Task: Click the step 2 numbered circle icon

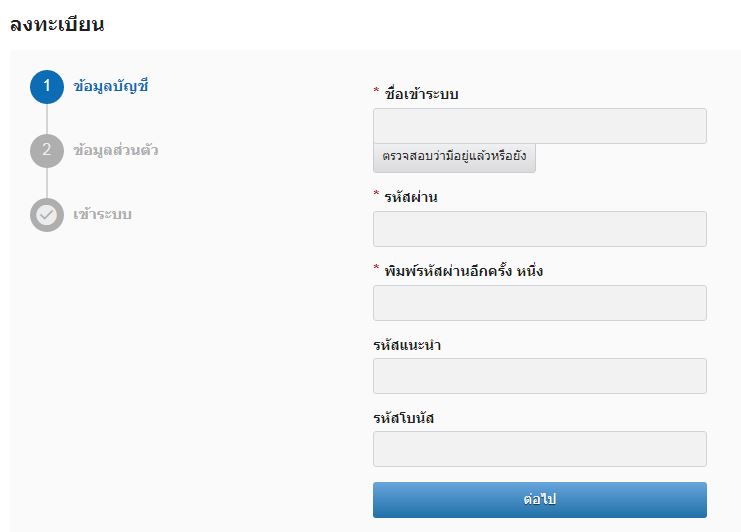Action: (x=46, y=151)
